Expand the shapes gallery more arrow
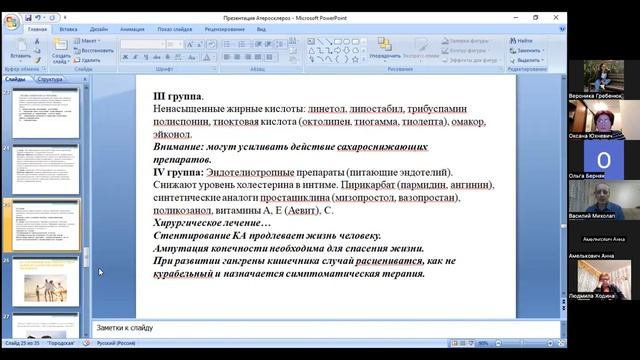The height and width of the screenshot is (360, 640). 364,60
